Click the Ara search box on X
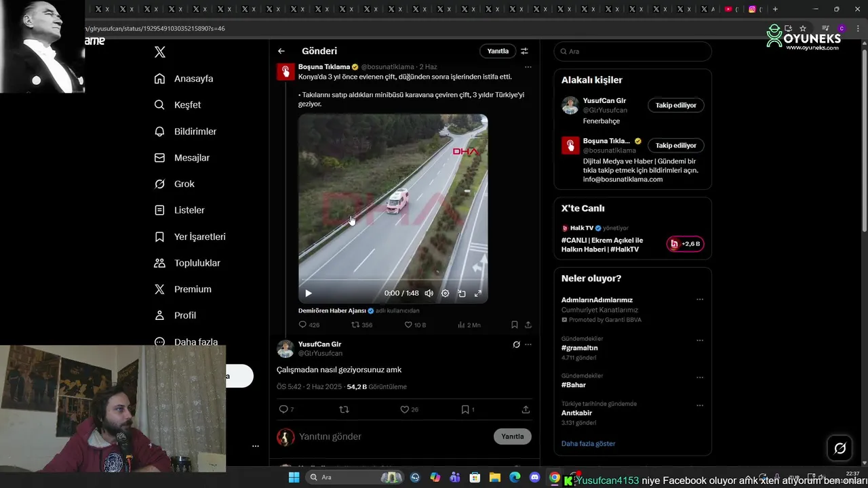This screenshot has width=868, height=488. coord(633,52)
